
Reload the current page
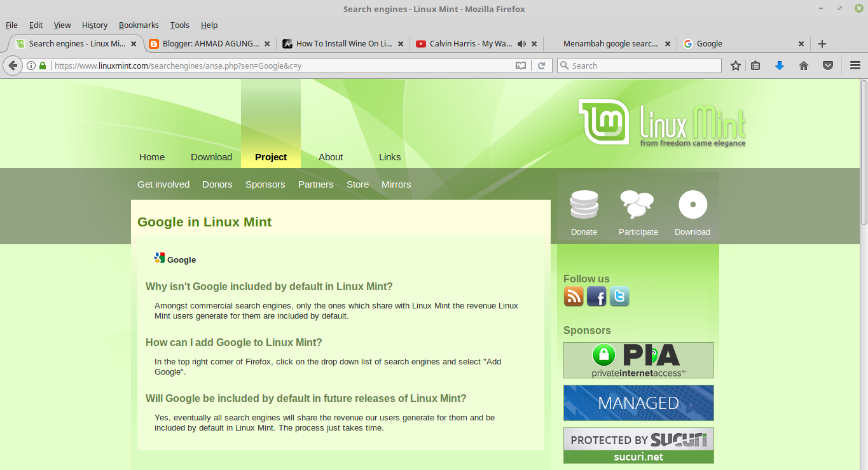542,66
